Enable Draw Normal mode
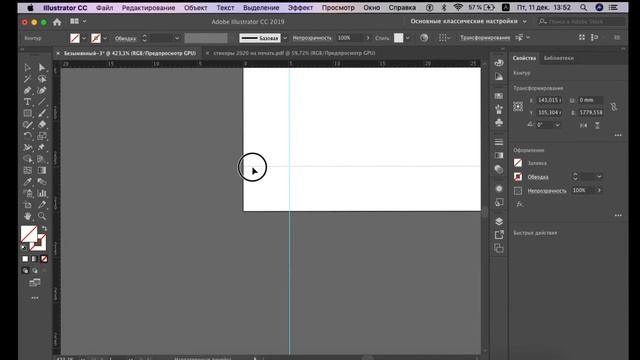Viewport: 640px width, 360px height. point(25,271)
